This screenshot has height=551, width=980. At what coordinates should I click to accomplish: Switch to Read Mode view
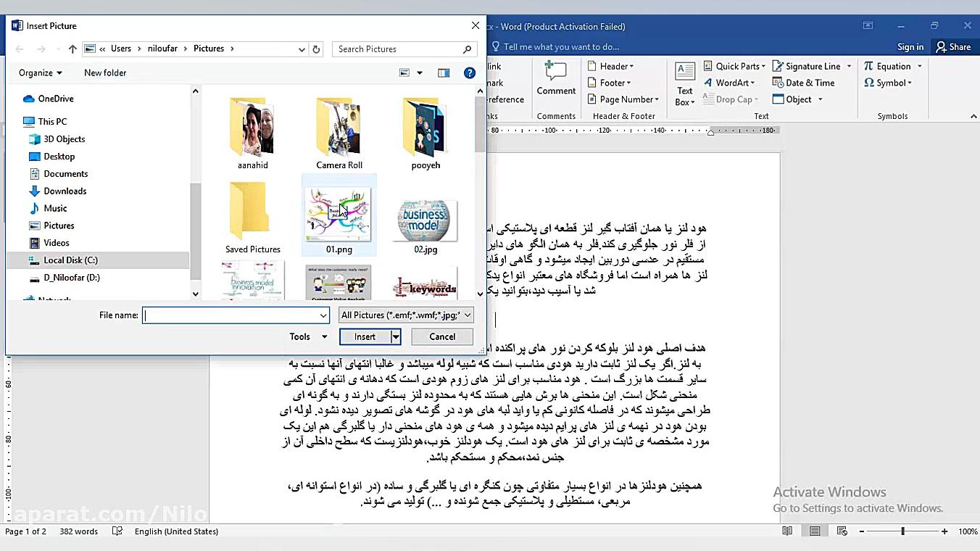pyautogui.click(x=786, y=531)
